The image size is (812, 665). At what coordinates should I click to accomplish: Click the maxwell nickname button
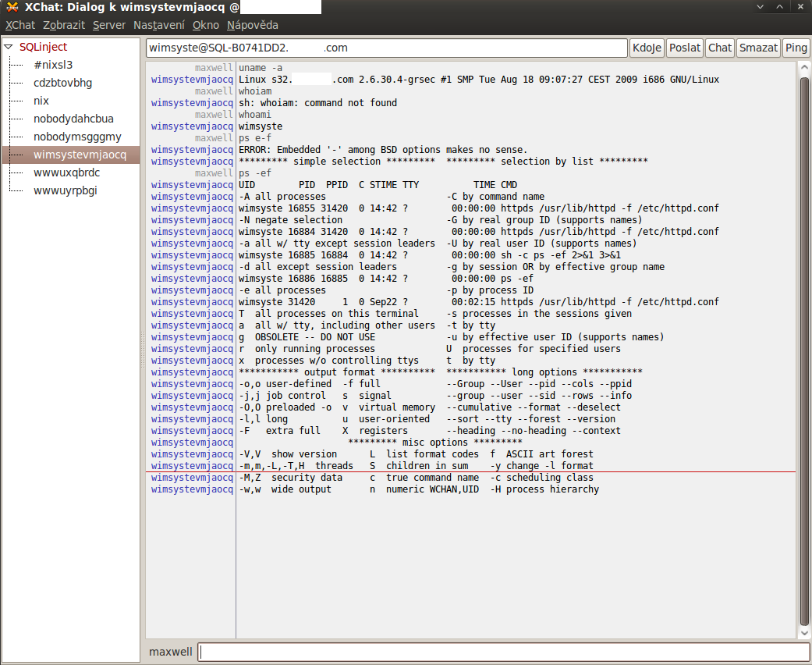coord(170,652)
